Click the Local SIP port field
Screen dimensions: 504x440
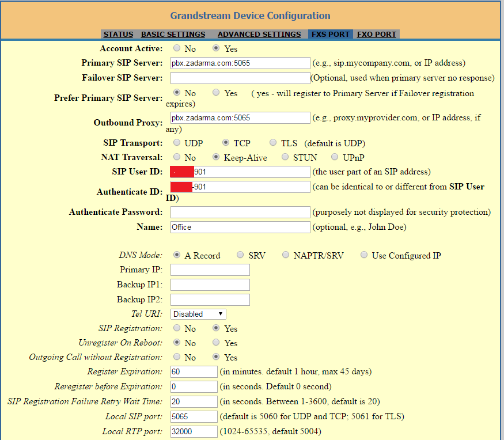194,416
